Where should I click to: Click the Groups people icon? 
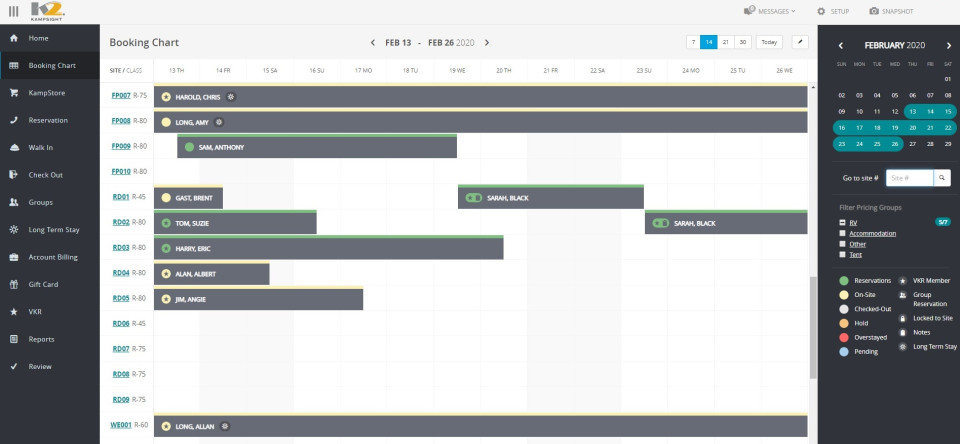(x=14, y=202)
